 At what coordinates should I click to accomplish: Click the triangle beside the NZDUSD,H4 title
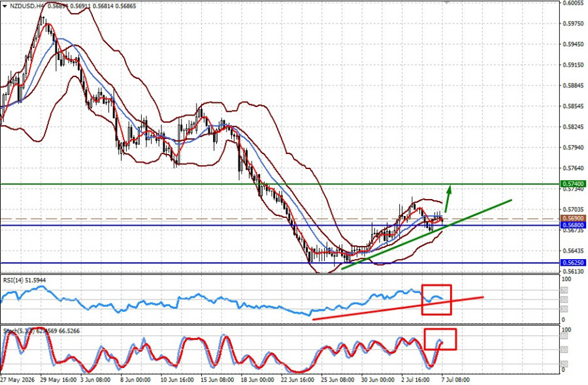click(5, 6)
